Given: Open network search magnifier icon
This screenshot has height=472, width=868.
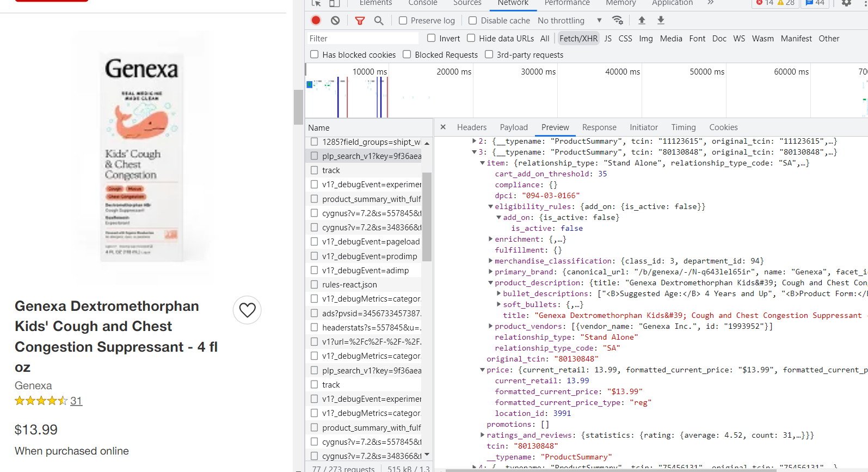Looking at the screenshot, I should click(x=379, y=21).
